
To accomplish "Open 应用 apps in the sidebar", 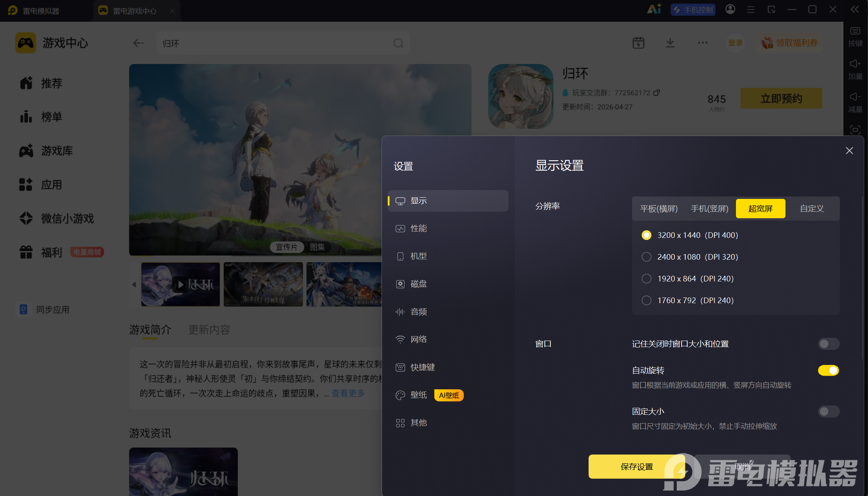I will [x=41, y=185].
